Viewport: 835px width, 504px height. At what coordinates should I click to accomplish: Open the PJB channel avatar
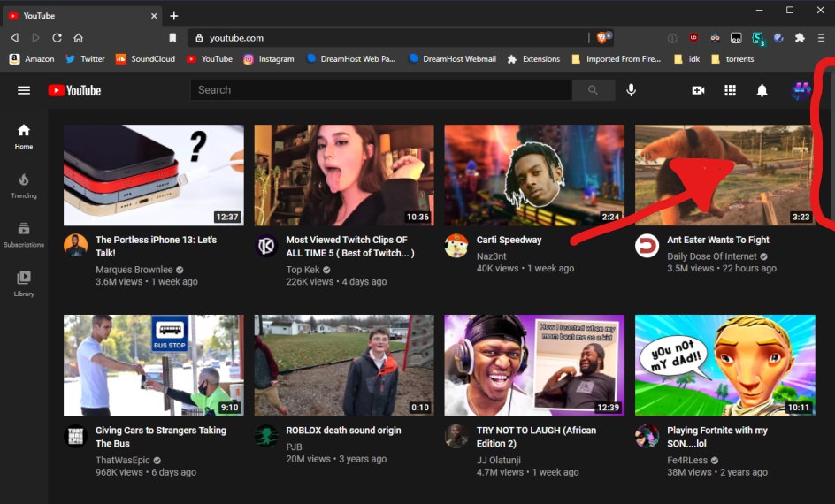click(x=265, y=436)
